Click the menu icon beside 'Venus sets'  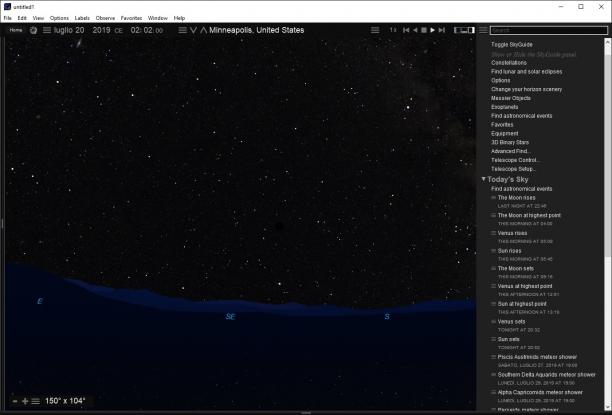[x=493, y=322]
